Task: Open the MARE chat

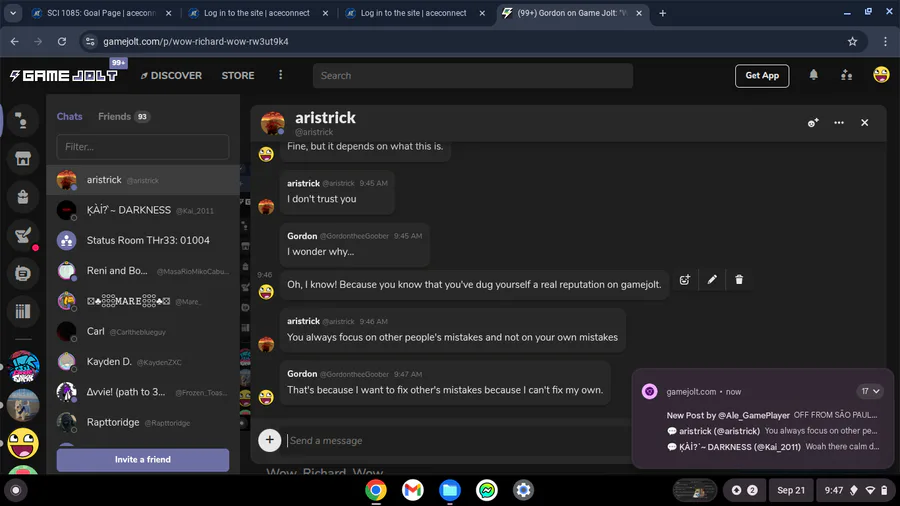Action: [x=142, y=301]
